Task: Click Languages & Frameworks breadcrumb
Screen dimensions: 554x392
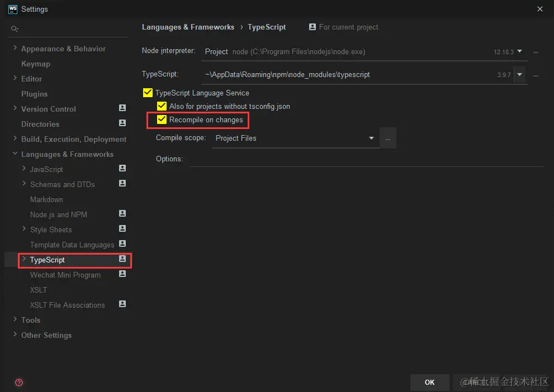Action: 188,27
